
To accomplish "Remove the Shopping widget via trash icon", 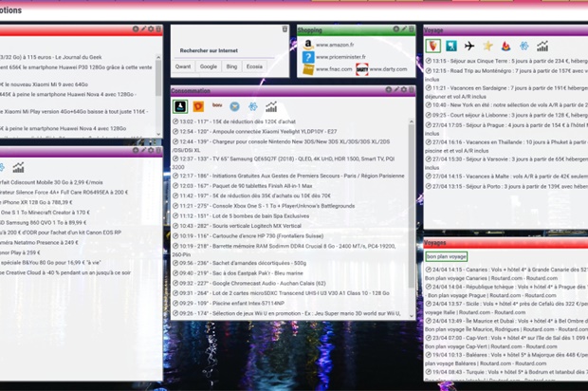I will (412, 28).
